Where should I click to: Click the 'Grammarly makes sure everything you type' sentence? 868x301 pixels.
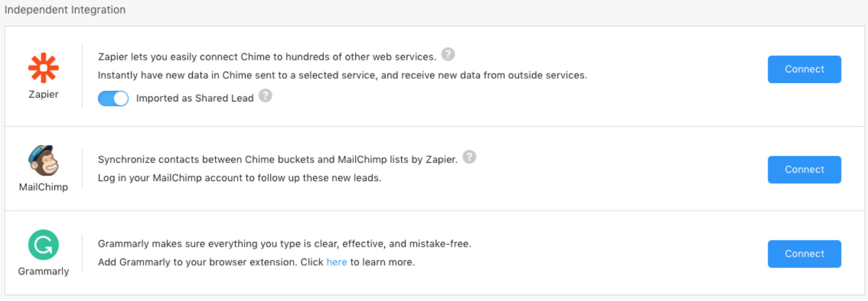point(284,243)
